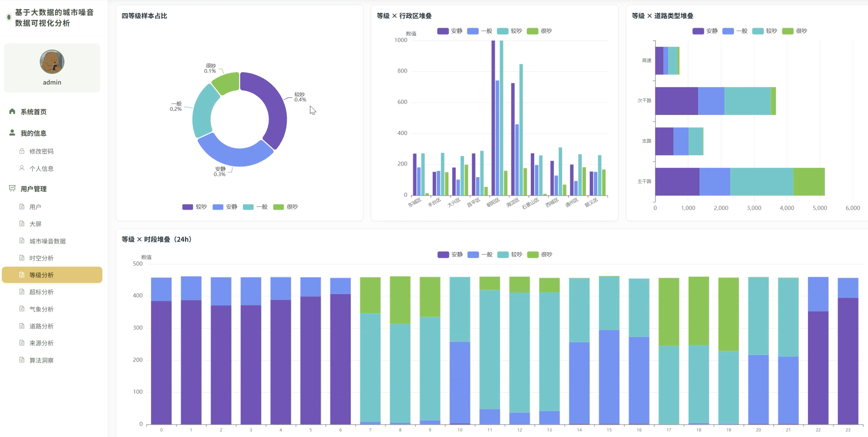868x437 pixels.
Task: Toggle 一般 in the donut chart legend
Action: pyautogui.click(x=255, y=207)
